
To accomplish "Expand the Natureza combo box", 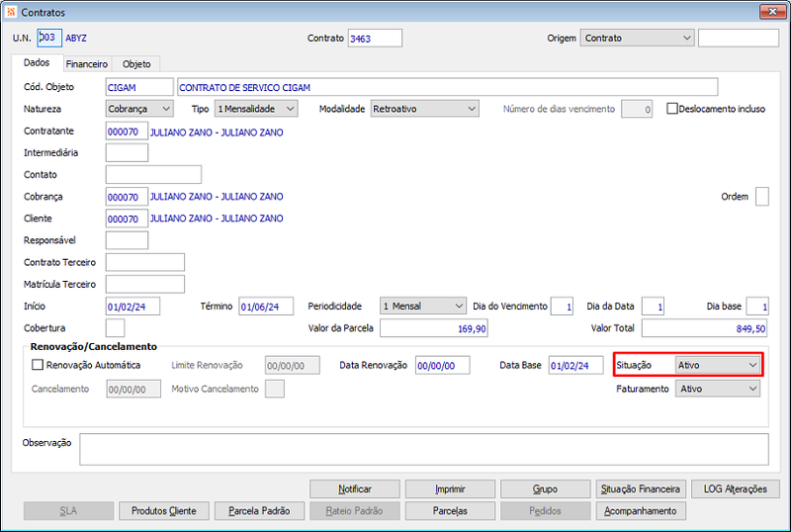I will pyautogui.click(x=139, y=109).
